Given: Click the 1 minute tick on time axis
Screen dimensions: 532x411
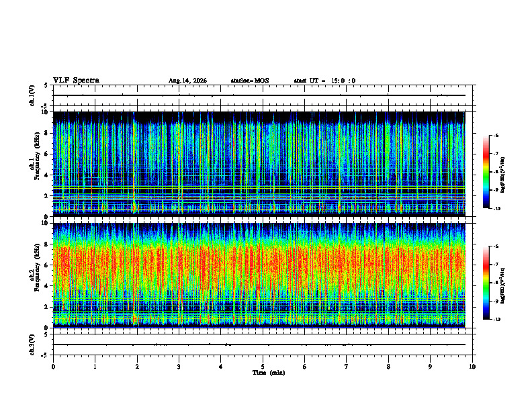Looking at the screenshot, I should 95,367.
